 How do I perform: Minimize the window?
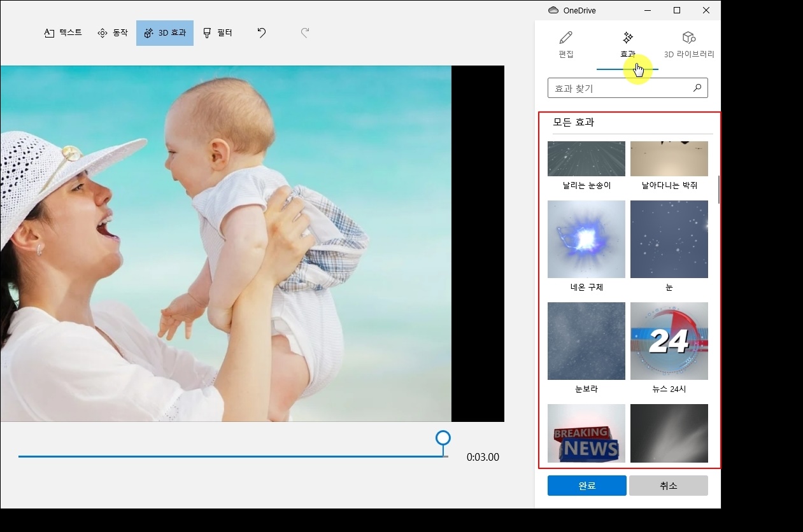[x=648, y=10]
